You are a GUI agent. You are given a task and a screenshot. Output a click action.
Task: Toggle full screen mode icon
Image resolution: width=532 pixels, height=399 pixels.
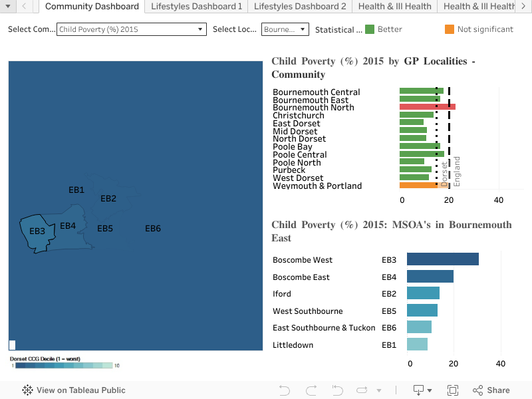453,390
